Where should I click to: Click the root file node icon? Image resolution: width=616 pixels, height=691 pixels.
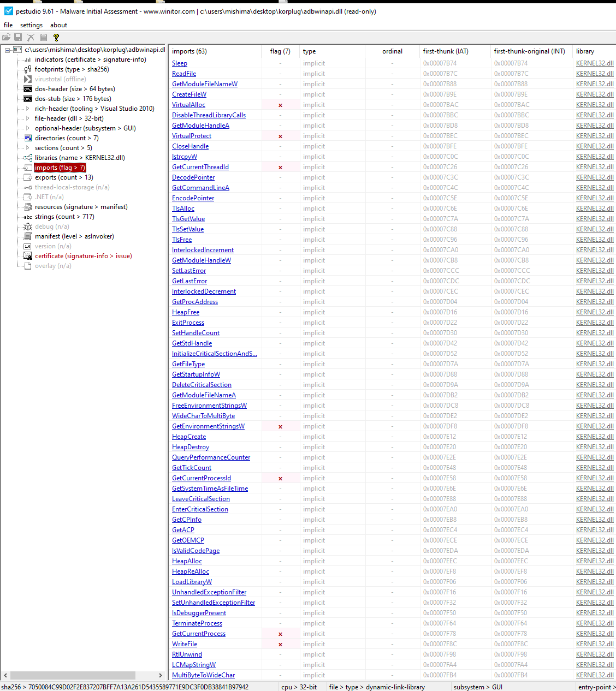17,50
